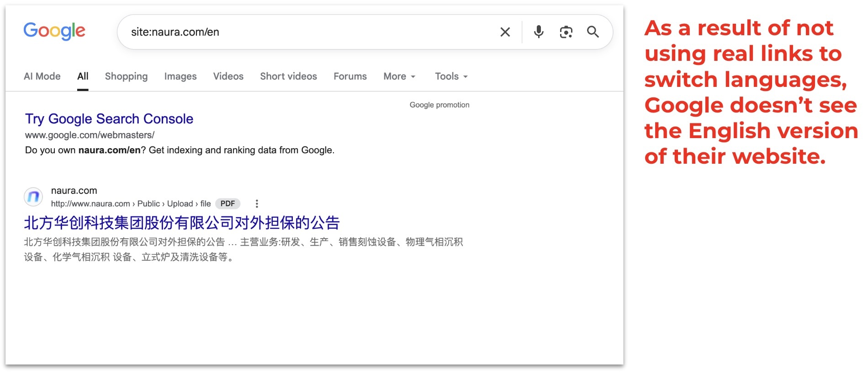The height and width of the screenshot is (375, 868).
Task: Select the All results tab
Action: click(83, 76)
